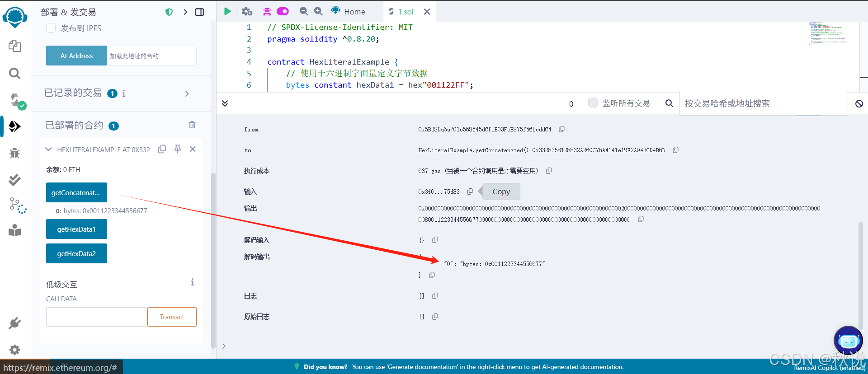Switch to the Home tab
This screenshot has height=374, width=868.
click(348, 11)
